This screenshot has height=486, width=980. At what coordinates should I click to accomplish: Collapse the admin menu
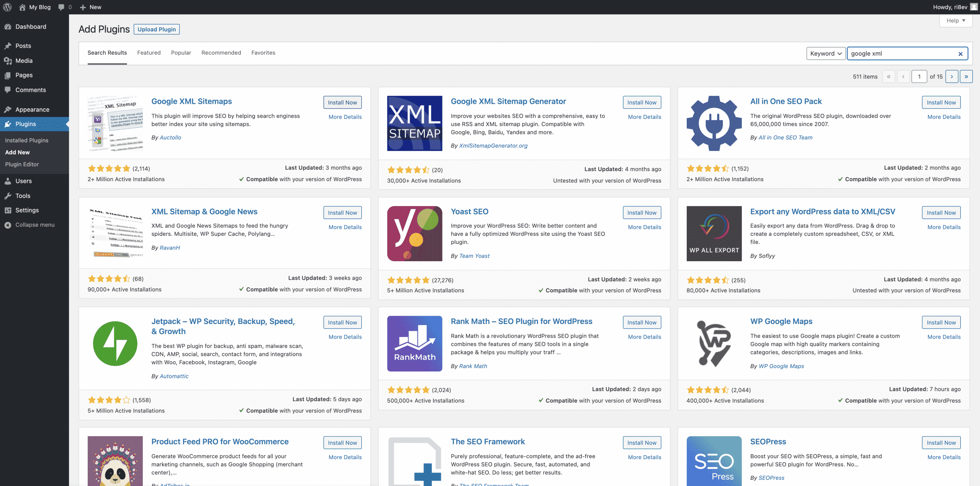[30, 225]
